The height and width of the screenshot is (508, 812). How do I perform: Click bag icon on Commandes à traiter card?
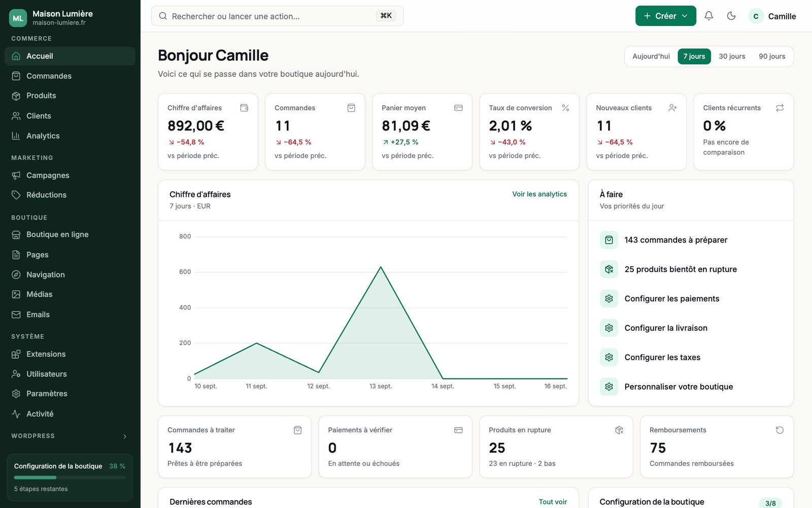tap(298, 430)
